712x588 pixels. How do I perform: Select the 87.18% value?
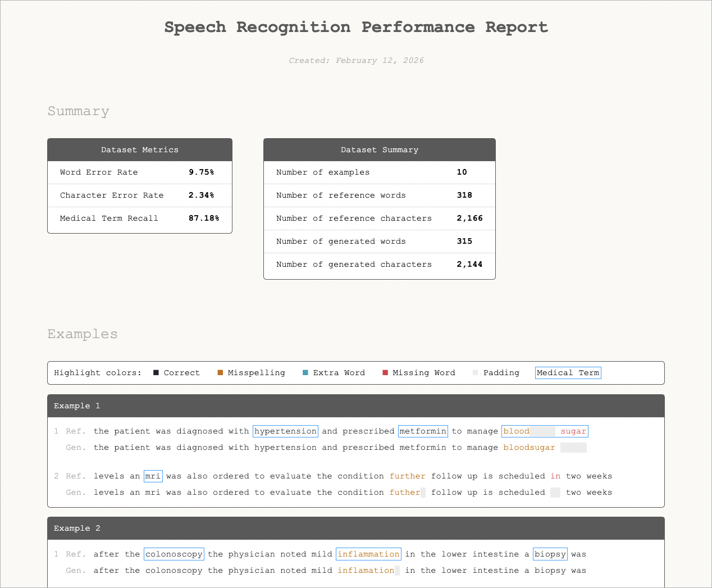tap(204, 218)
